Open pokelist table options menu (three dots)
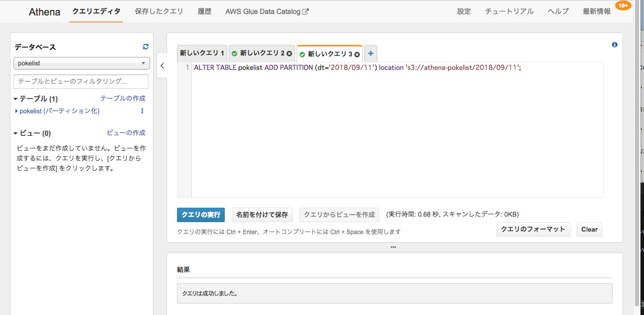 [143, 111]
